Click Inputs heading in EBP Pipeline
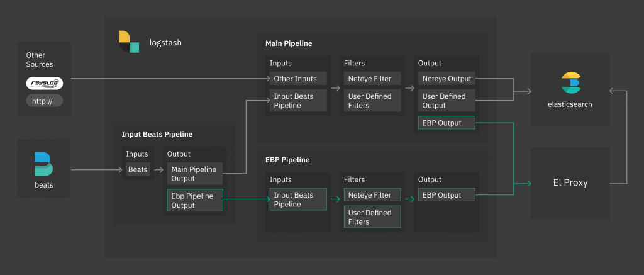 pyautogui.click(x=280, y=179)
